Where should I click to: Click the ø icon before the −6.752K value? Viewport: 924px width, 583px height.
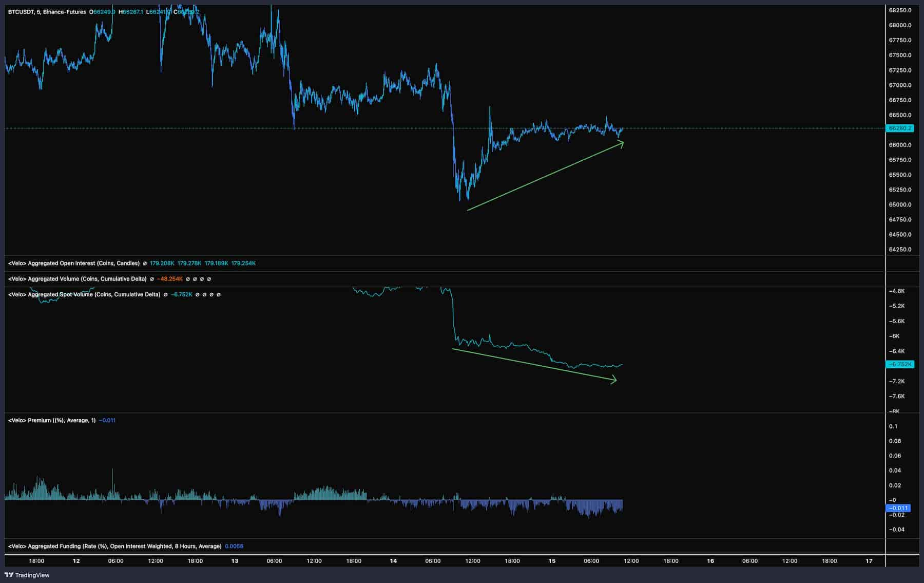coord(166,294)
